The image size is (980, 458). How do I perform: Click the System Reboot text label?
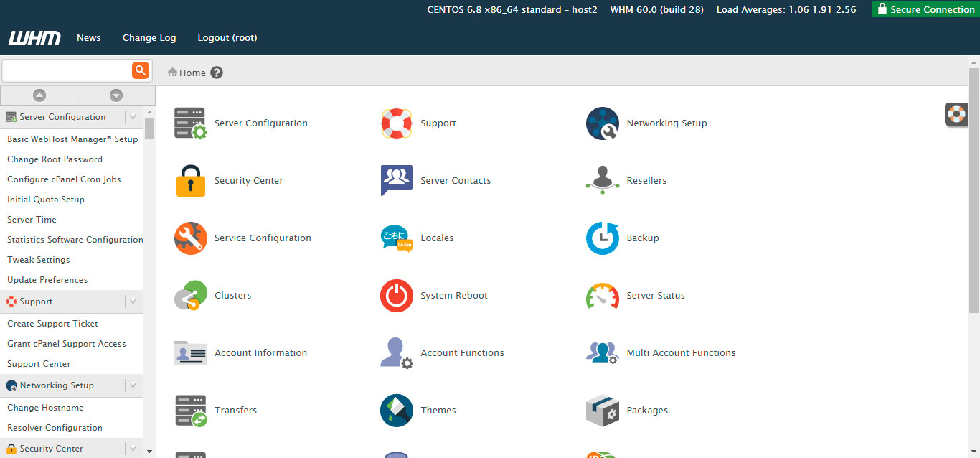tap(454, 296)
